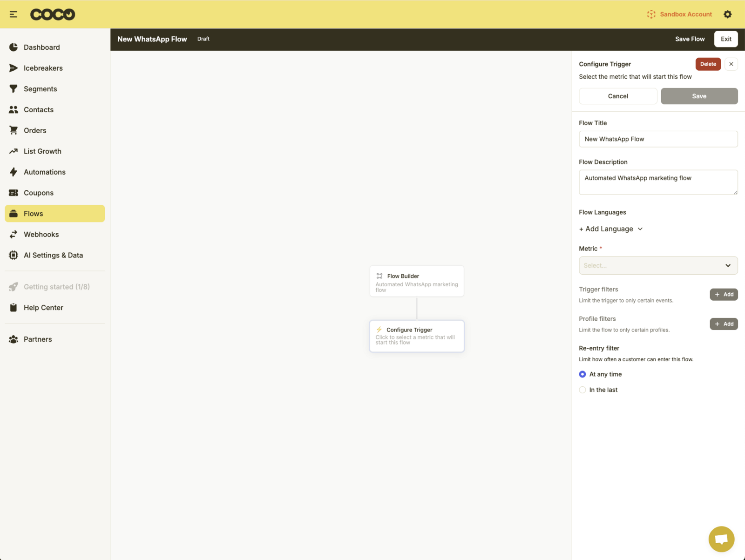
Task: Close the Configure Trigger panel
Action: (731, 64)
